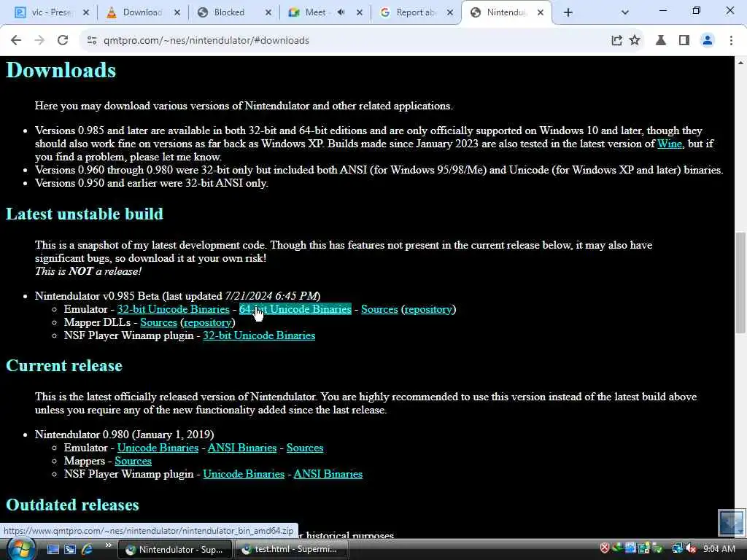Viewport: 747px width, 560px height.
Task: Switch to the Blocked tab
Action: click(x=228, y=12)
